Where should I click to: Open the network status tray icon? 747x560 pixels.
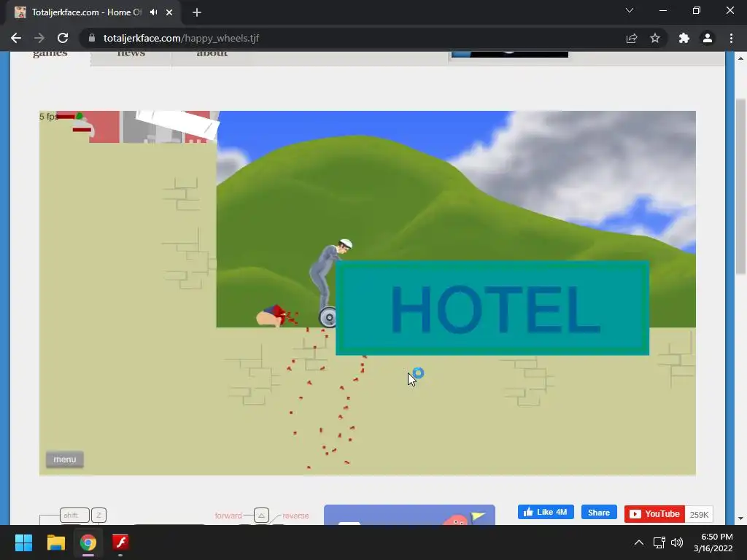coord(659,542)
